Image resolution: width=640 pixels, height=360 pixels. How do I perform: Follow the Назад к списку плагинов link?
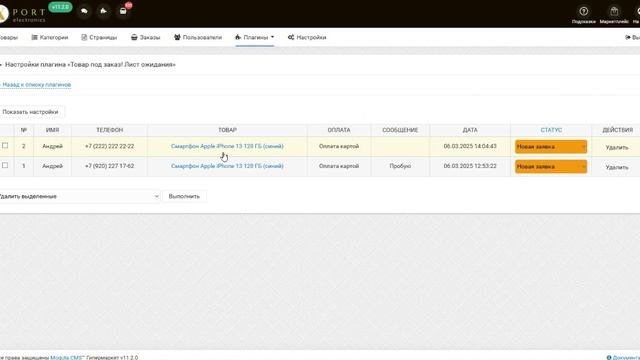[36, 84]
